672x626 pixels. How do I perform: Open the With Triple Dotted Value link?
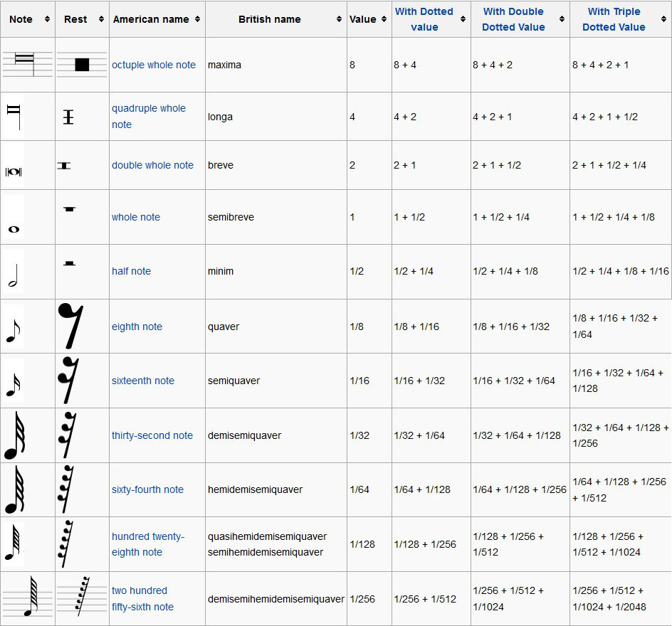[x=614, y=19]
